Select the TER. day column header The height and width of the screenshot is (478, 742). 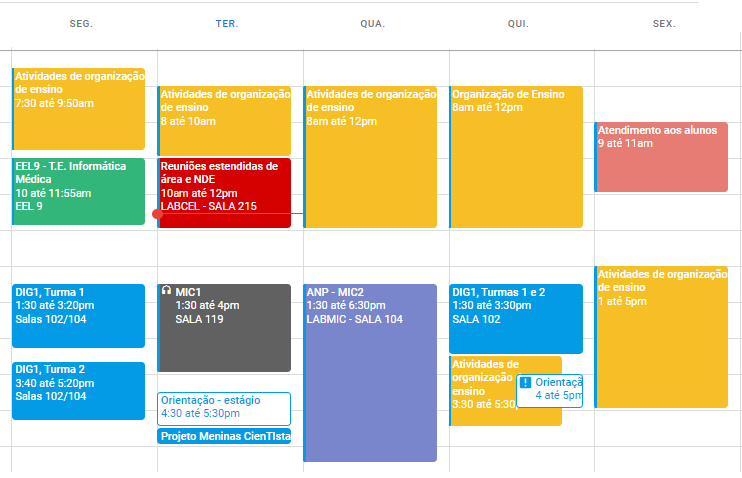(227, 23)
